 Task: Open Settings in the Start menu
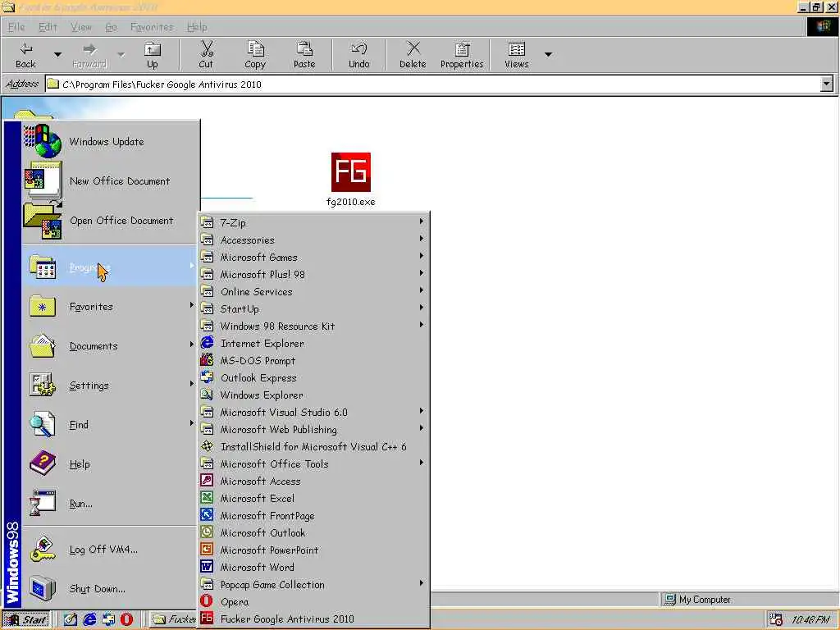pos(110,386)
